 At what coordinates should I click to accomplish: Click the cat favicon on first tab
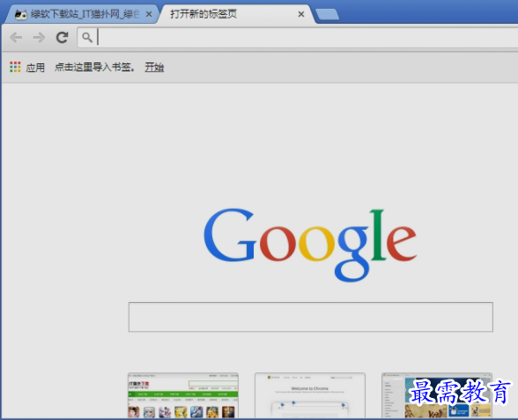pos(21,14)
